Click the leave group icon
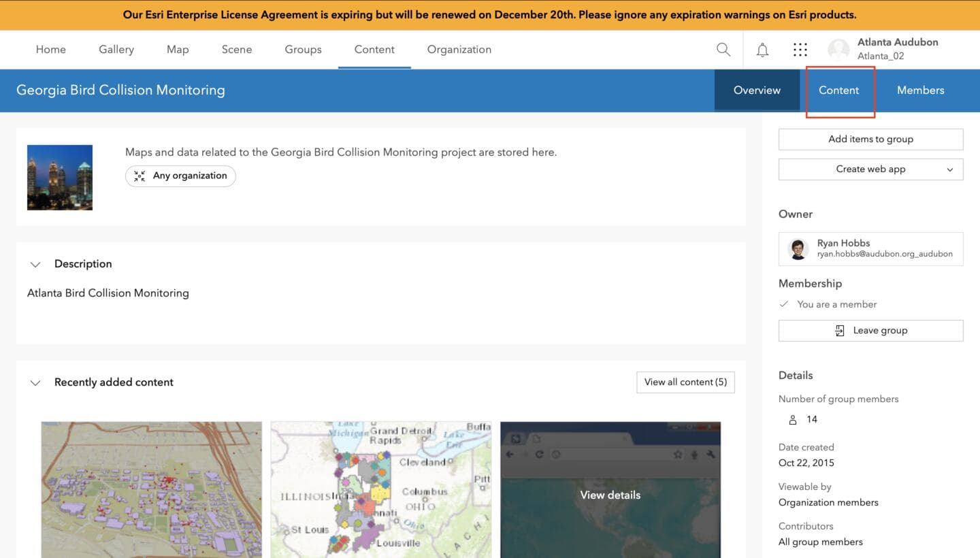Screen dimensions: 980x558 click(x=840, y=331)
